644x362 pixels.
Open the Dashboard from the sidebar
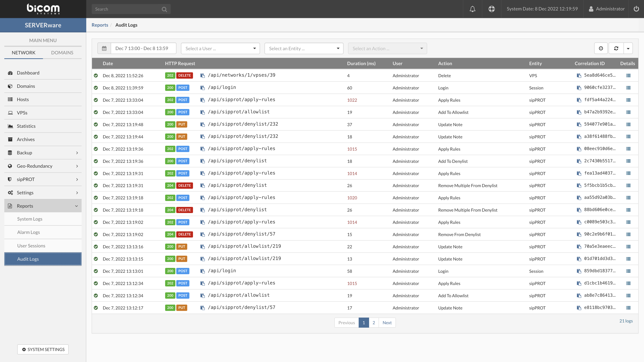[28, 73]
